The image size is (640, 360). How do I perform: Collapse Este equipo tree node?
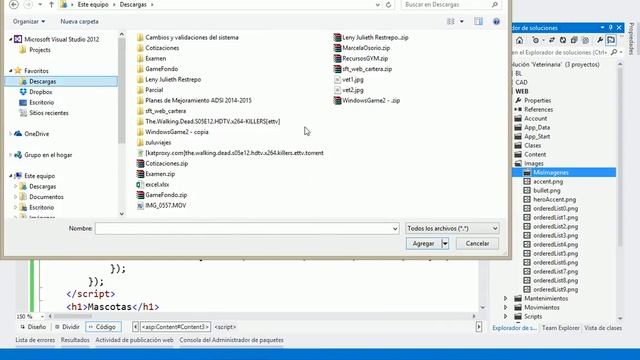click(x=10, y=176)
